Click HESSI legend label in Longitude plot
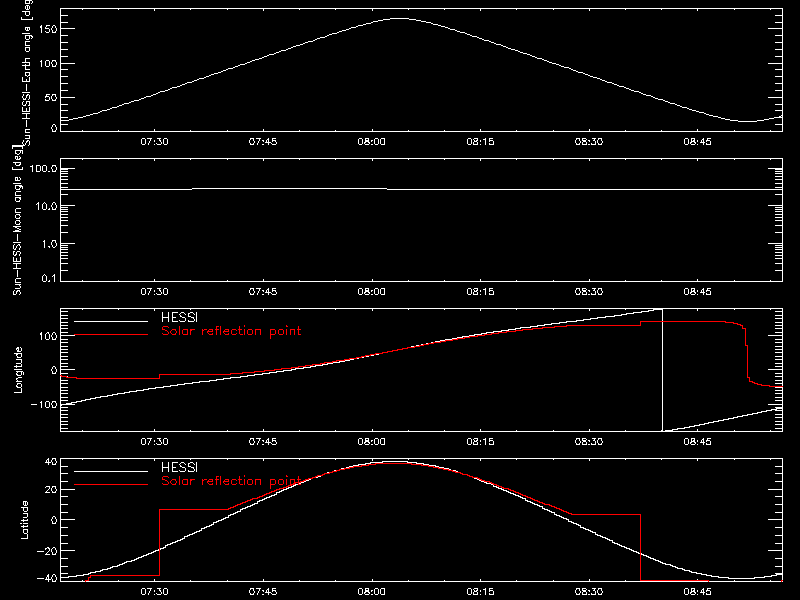 [x=179, y=318]
